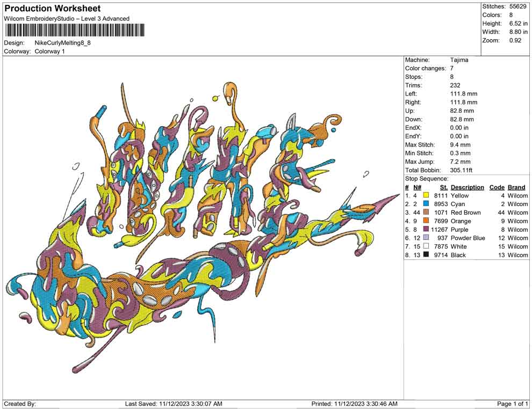Click the Left value '111.8 mm'
Image resolution: width=532 pixels, height=409 pixels.
click(x=463, y=94)
